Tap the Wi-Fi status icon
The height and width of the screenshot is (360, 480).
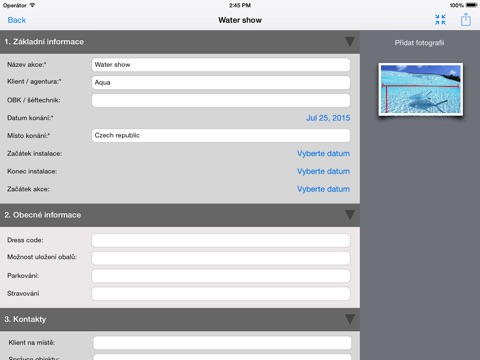coord(32,5)
